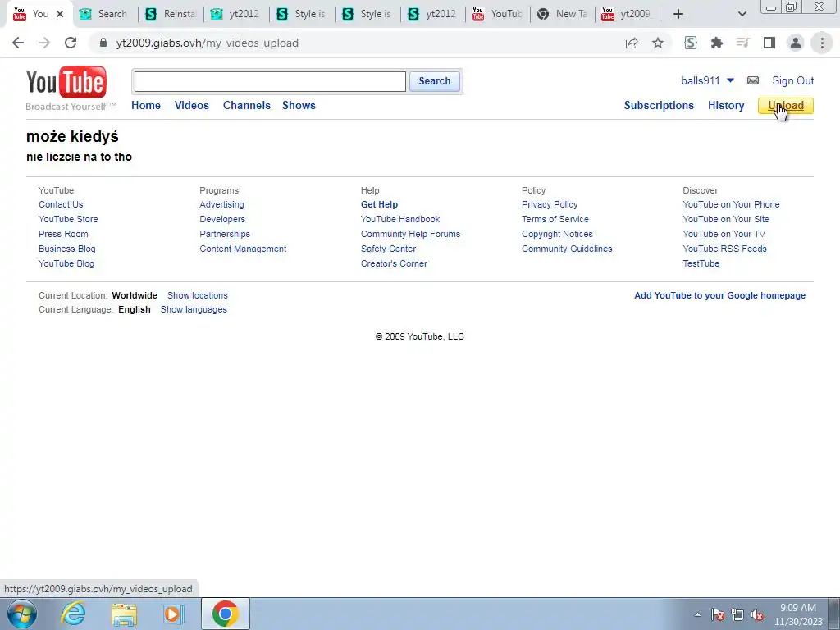Click the taskbar clock and date
This screenshot has height=630, width=840.
[x=798, y=614]
